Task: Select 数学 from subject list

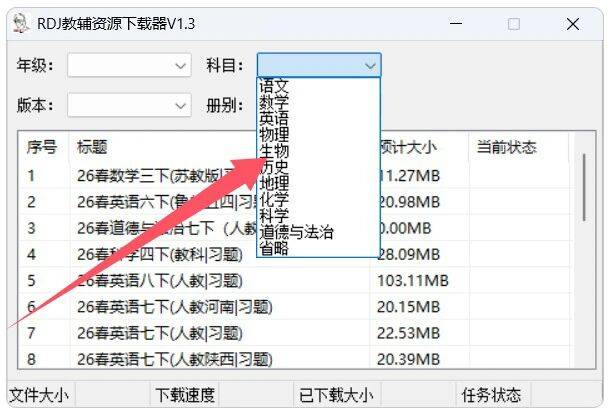Action: tap(273, 102)
